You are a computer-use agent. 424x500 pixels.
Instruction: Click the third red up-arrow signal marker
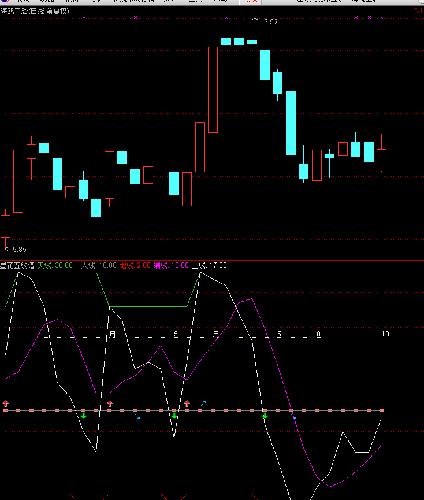tap(187, 404)
